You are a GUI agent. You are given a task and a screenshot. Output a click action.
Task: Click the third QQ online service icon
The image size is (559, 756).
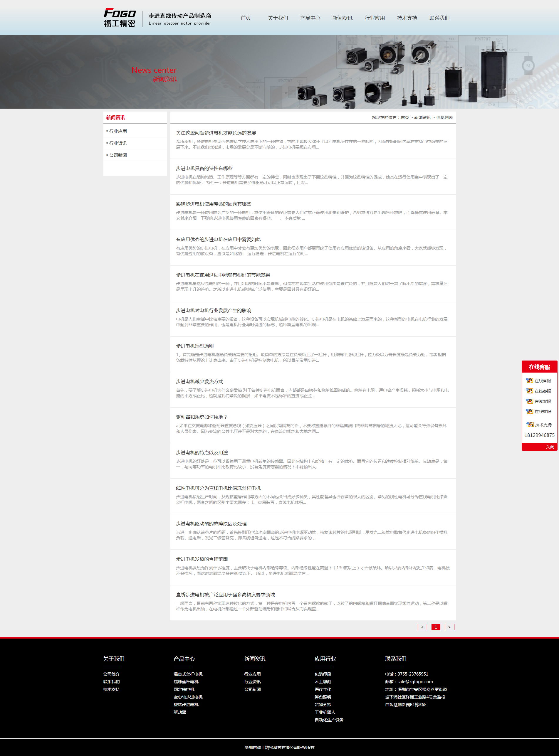coord(529,401)
